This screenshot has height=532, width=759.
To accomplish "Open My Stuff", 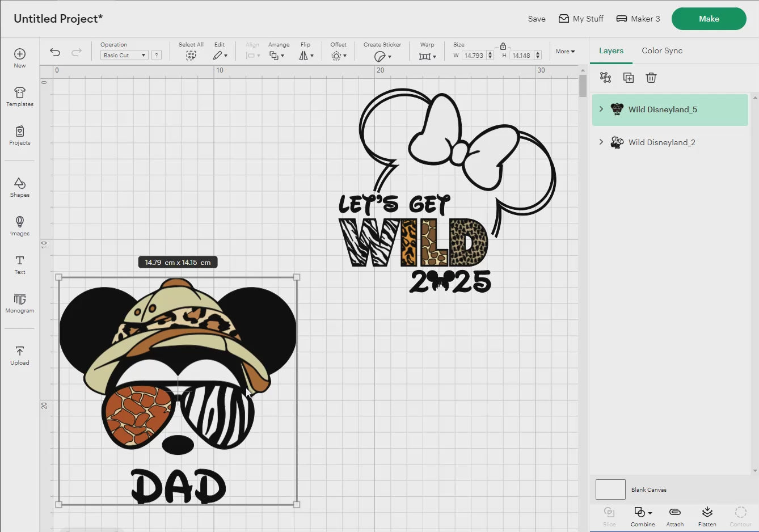I will (x=581, y=19).
